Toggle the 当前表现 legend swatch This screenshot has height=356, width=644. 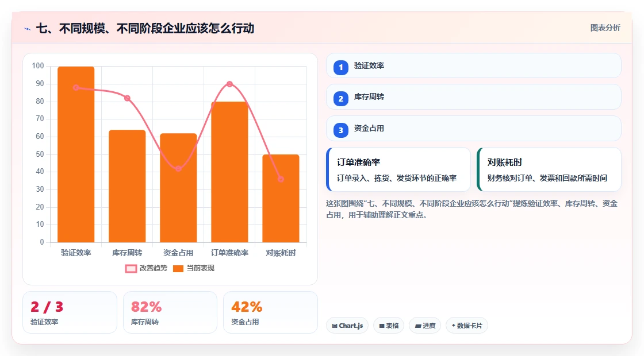(x=178, y=269)
